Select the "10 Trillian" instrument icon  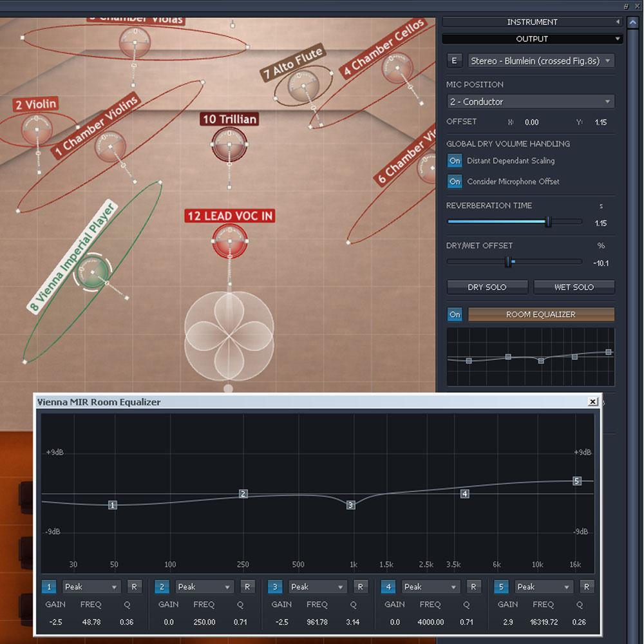229,143
